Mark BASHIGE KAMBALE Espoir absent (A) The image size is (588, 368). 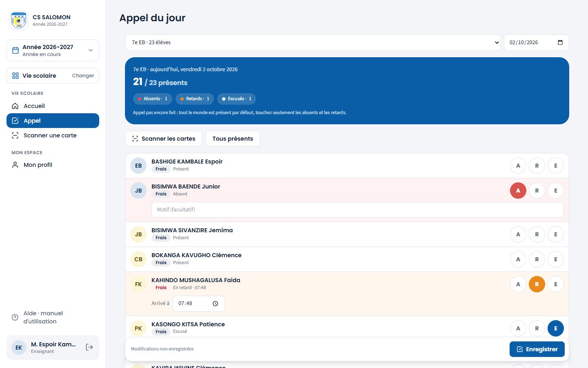point(518,166)
